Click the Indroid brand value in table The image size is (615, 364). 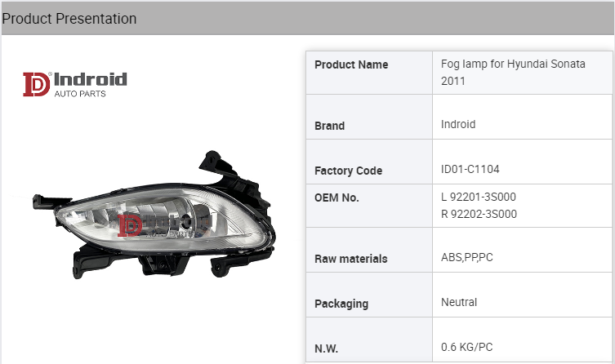click(x=458, y=125)
